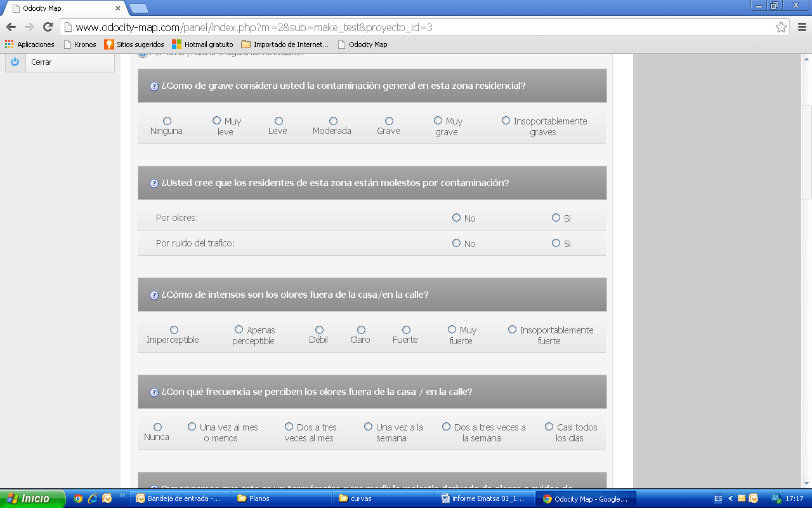Choose the Casi todos los días option
The height and width of the screenshot is (508, 812).
549,427
